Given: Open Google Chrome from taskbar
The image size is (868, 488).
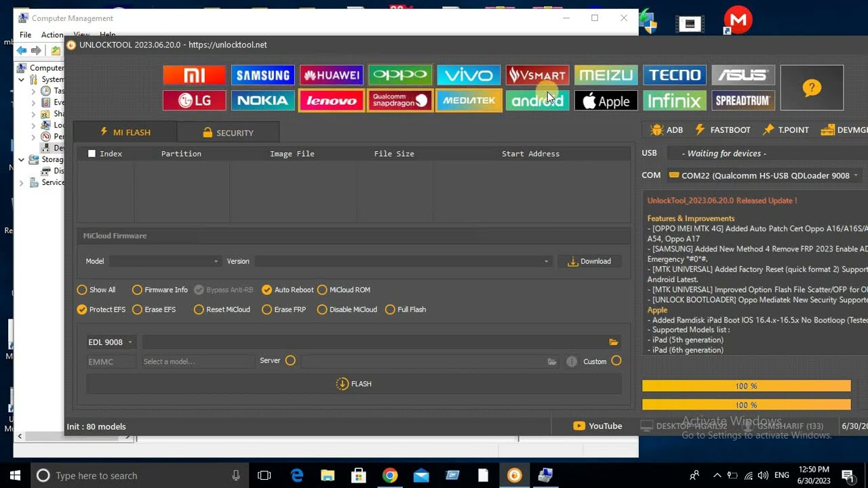Looking at the screenshot, I should (x=389, y=476).
